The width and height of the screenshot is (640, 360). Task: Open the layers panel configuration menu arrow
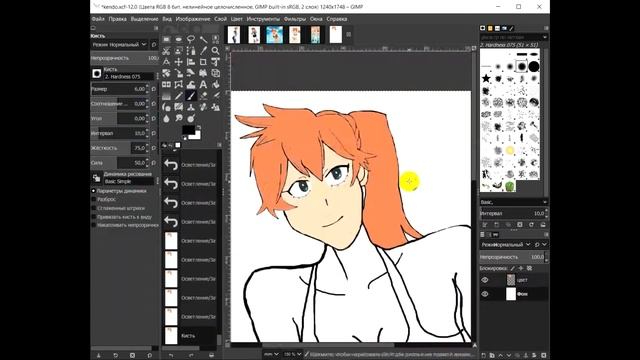(546, 235)
